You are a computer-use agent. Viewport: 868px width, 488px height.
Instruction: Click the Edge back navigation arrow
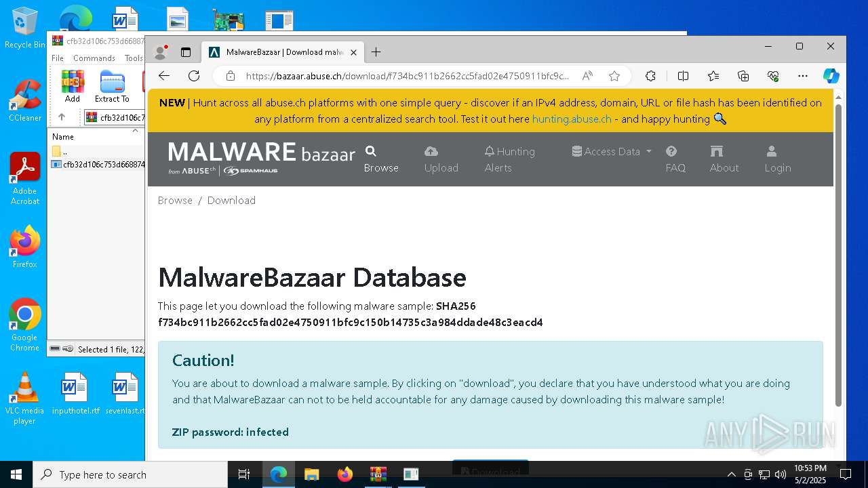[164, 76]
